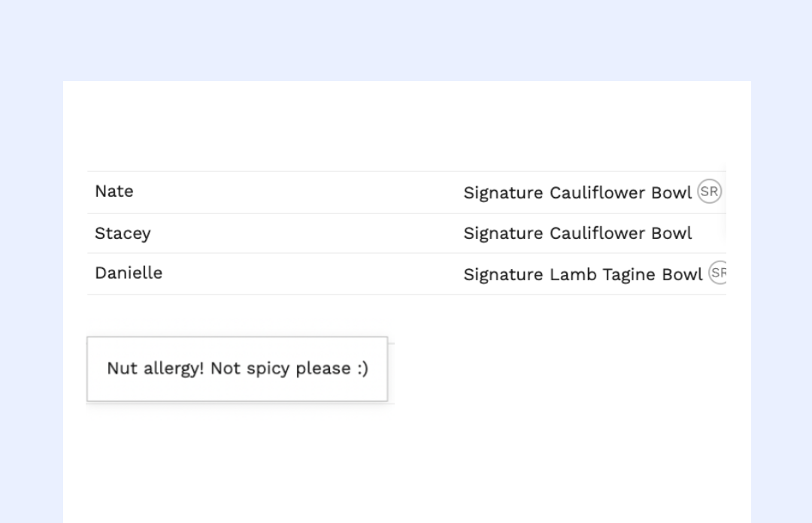This screenshot has width=812, height=523.
Task: Select the name Stacey
Action: (123, 234)
